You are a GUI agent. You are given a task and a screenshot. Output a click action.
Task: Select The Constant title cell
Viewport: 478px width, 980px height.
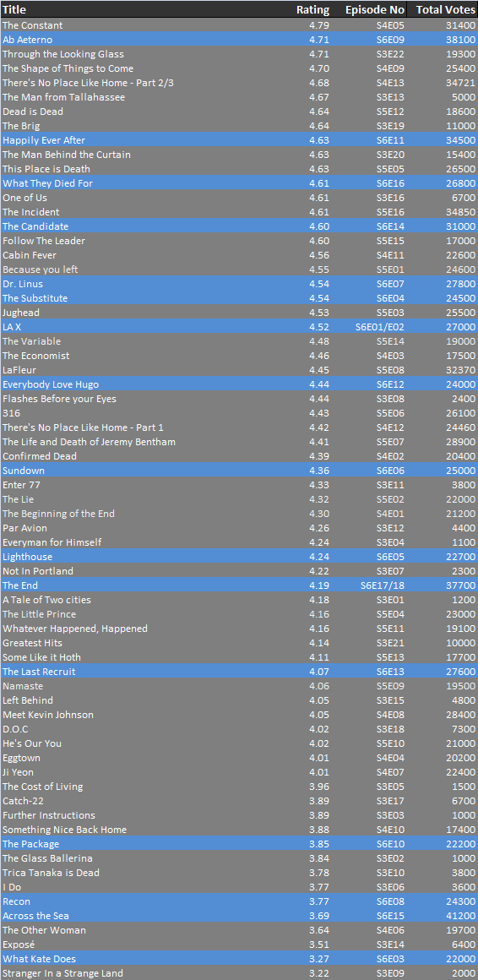(32, 25)
